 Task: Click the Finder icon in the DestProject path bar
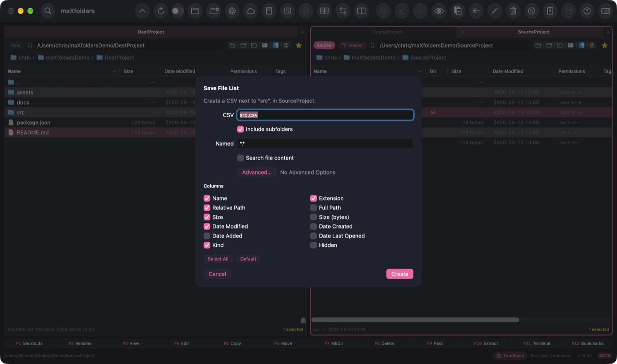275,45
